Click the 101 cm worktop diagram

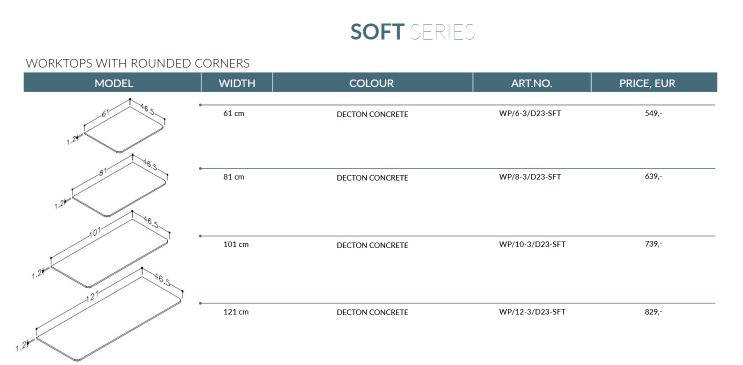click(101, 249)
